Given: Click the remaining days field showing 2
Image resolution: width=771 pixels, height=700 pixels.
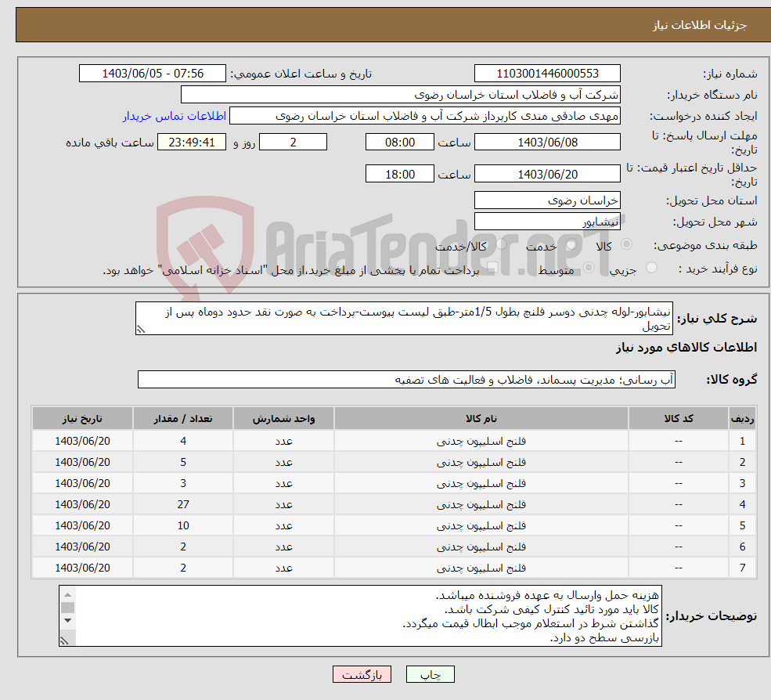Looking at the screenshot, I should tap(293, 143).
